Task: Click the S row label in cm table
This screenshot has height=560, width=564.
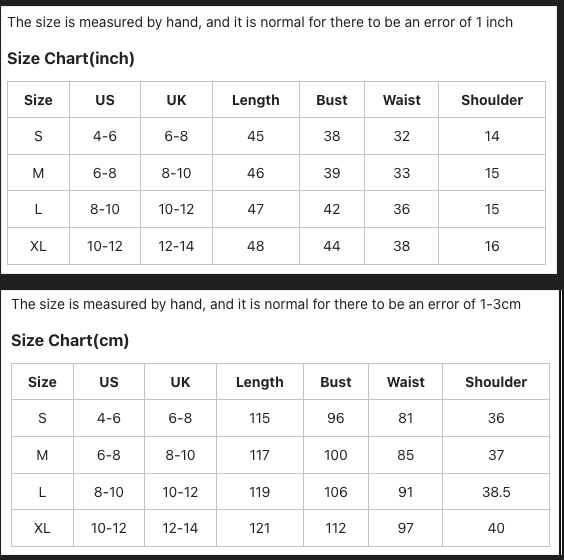Action: pos(42,418)
